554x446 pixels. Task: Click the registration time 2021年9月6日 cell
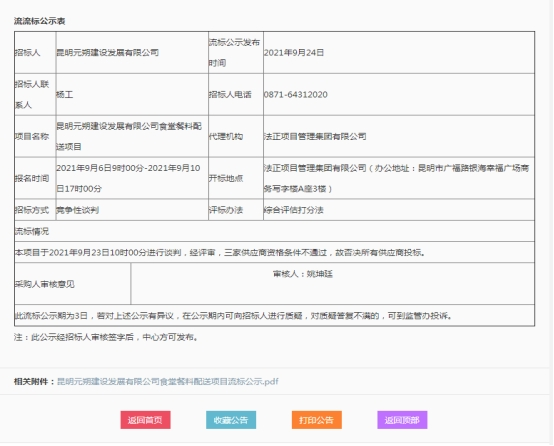click(x=132, y=178)
